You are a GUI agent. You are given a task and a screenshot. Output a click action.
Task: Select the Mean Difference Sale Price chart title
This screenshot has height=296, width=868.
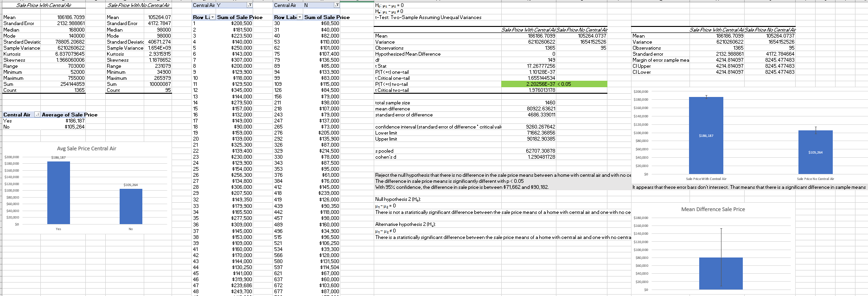pos(713,209)
